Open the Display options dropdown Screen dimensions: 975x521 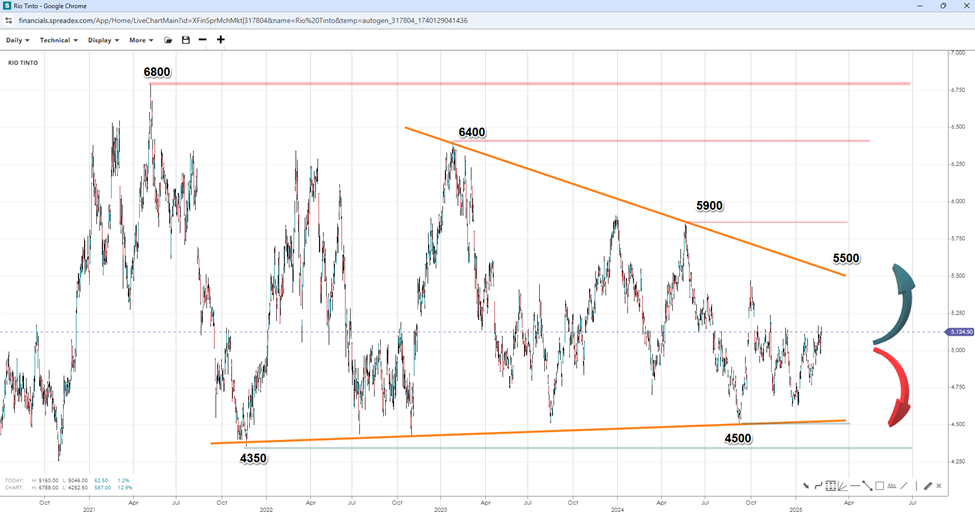(103, 40)
